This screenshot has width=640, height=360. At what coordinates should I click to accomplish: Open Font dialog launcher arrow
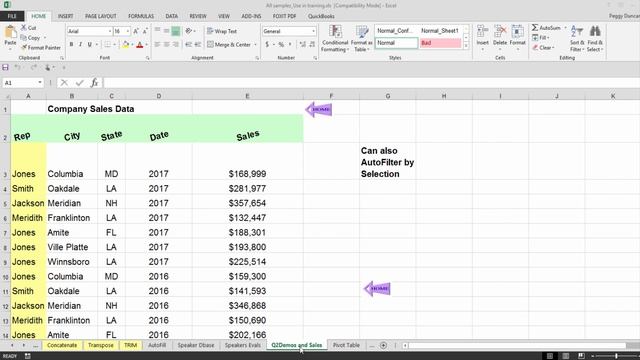[x=147, y=58]
